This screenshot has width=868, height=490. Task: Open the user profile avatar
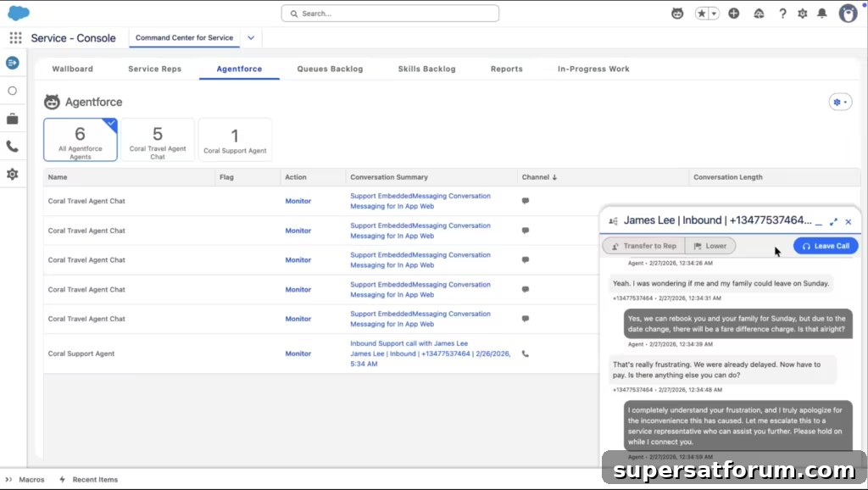coord(848,14)
